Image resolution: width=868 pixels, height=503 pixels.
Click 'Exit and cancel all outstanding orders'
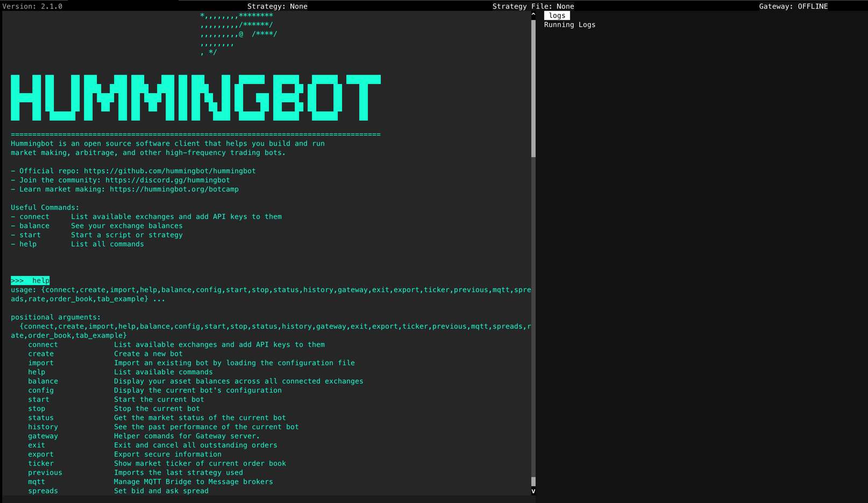pos(196,445)
